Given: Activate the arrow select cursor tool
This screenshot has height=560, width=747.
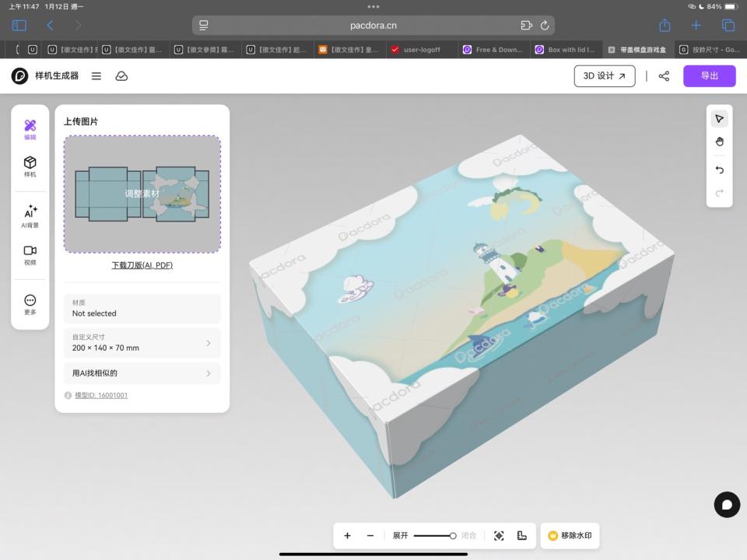Looking at the screenshot, I should point(719,119).
